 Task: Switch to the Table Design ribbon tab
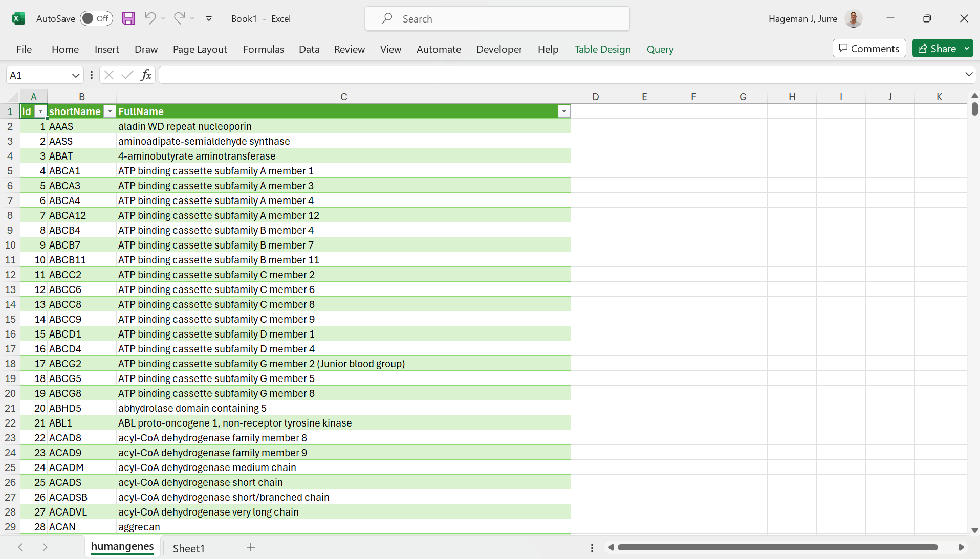click(x=602, y=49)
